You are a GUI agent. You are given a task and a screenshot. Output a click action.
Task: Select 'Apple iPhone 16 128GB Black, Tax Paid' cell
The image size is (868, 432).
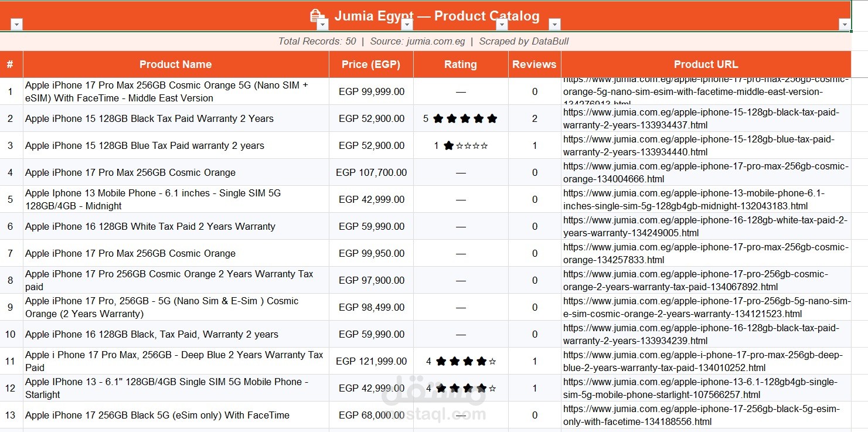pyautogui.click(x=176, y=334)
